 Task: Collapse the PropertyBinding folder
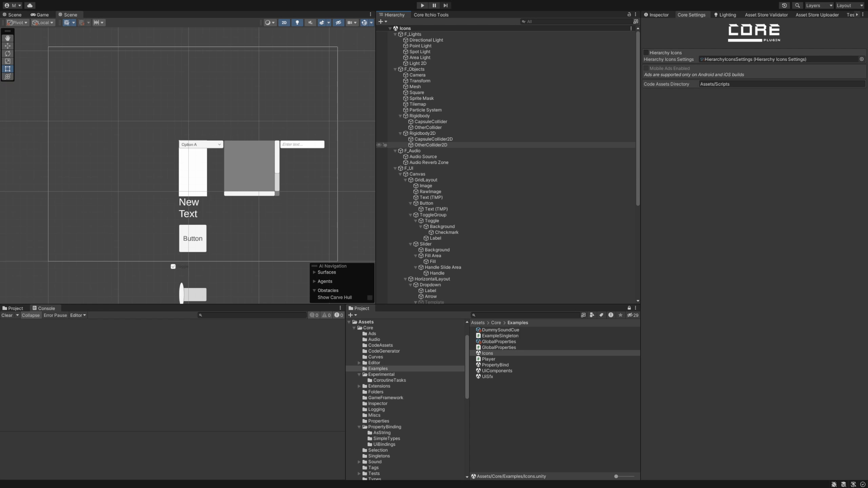point(359,427)
